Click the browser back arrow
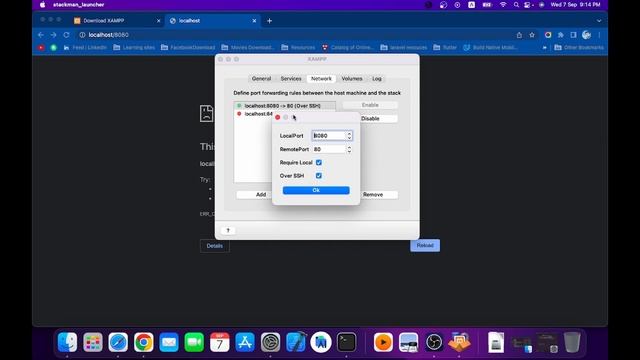This screenshot has width=640, height=360. tap(41, 35)
